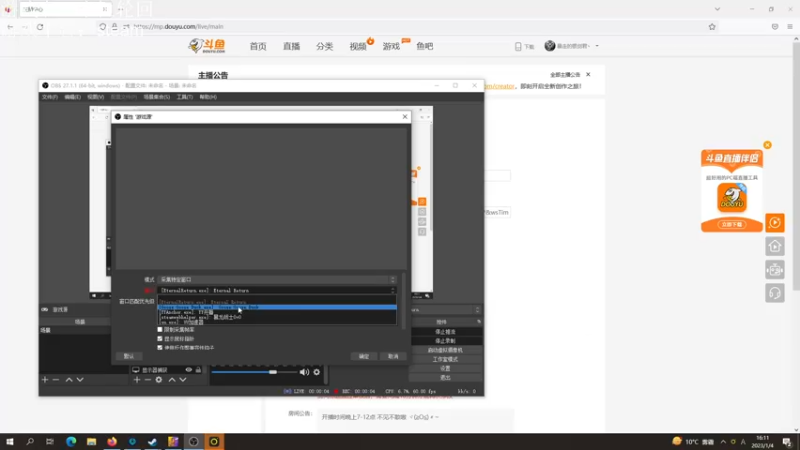
Task: Open the 文件(F) menu in OBS
Action: (x=49, y=97)
